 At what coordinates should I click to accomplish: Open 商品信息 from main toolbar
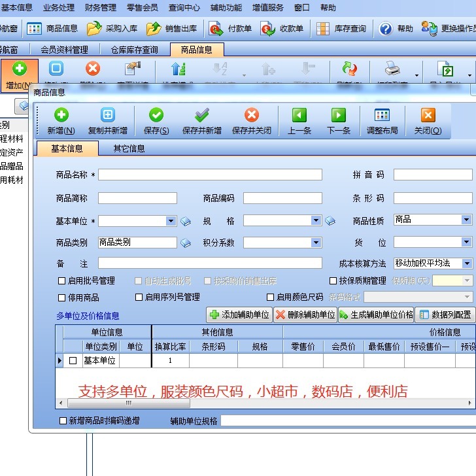click(x=52, y=29)
